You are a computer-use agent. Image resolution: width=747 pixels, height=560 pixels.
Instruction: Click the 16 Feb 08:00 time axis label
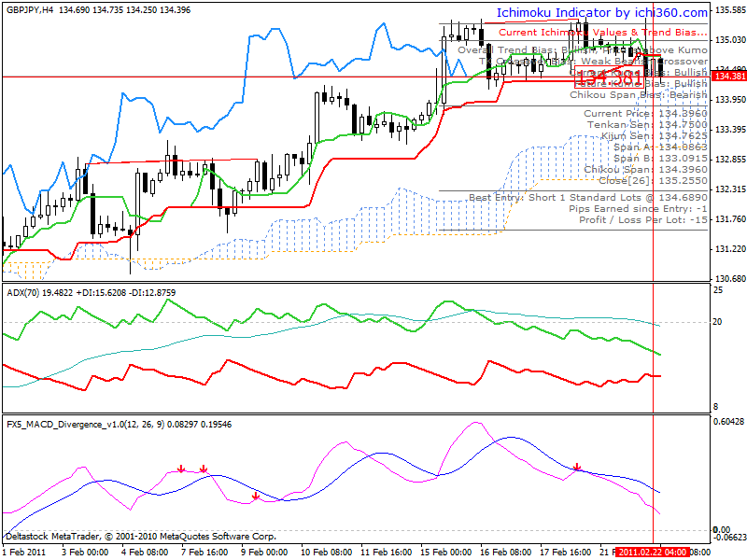tap(506, 553)
